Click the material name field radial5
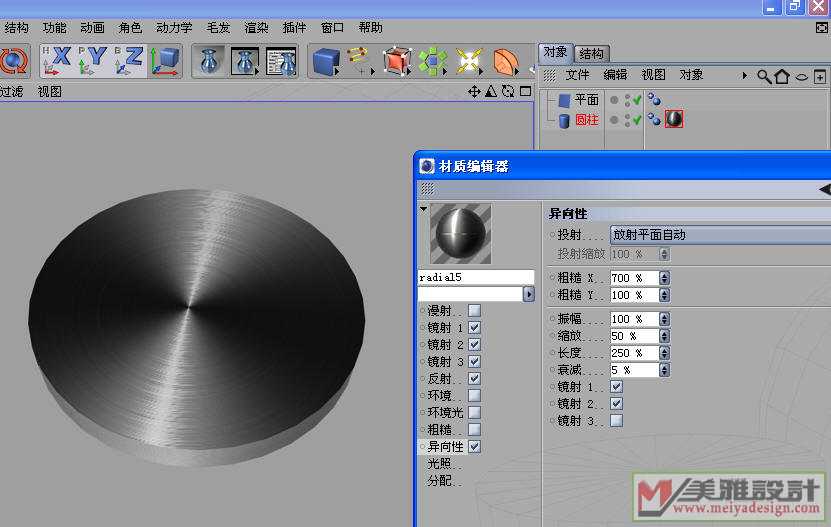 point(476,277)
